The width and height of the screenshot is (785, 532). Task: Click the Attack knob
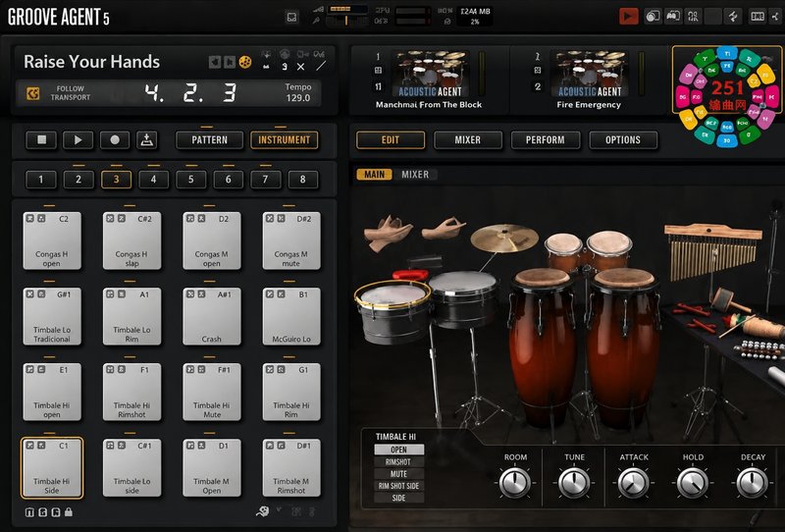click(x=634, y=482)
